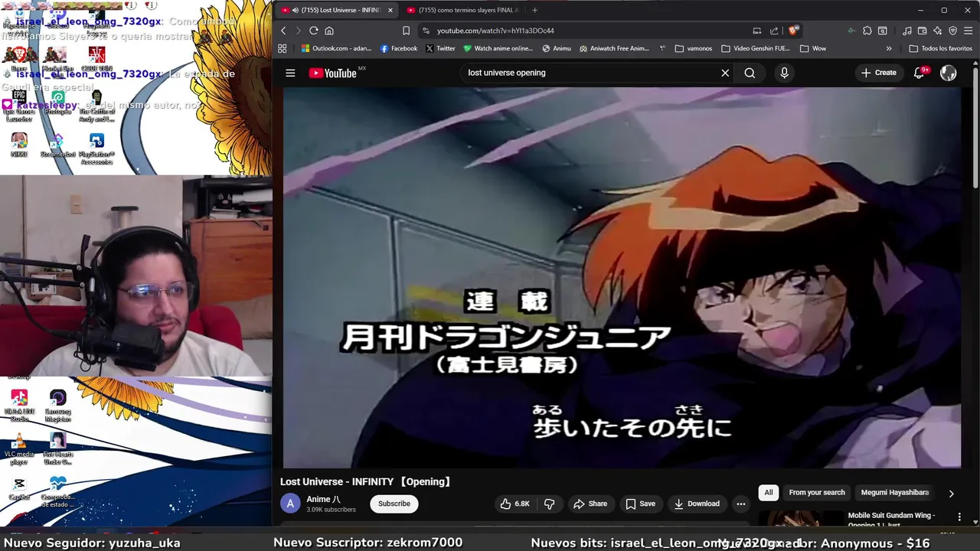Open the Aniwatch Free Anime bookmark
The image size is (980, 551).
[614, 48]
